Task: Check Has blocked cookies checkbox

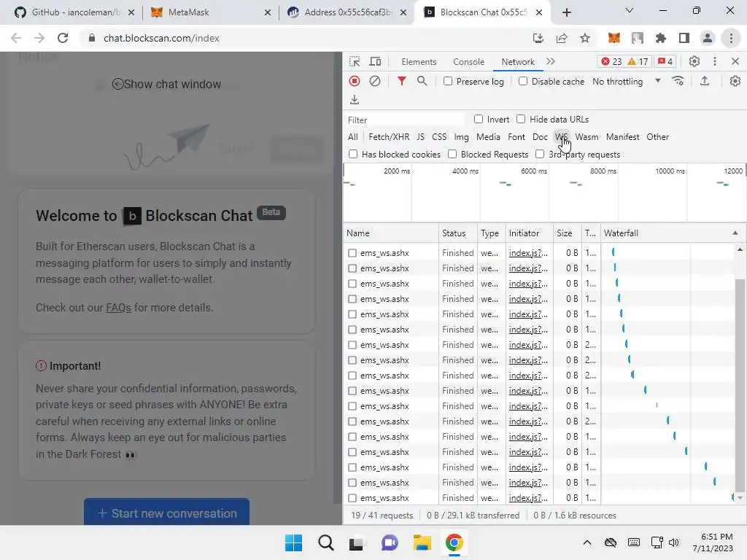Action: click(353, 154)
